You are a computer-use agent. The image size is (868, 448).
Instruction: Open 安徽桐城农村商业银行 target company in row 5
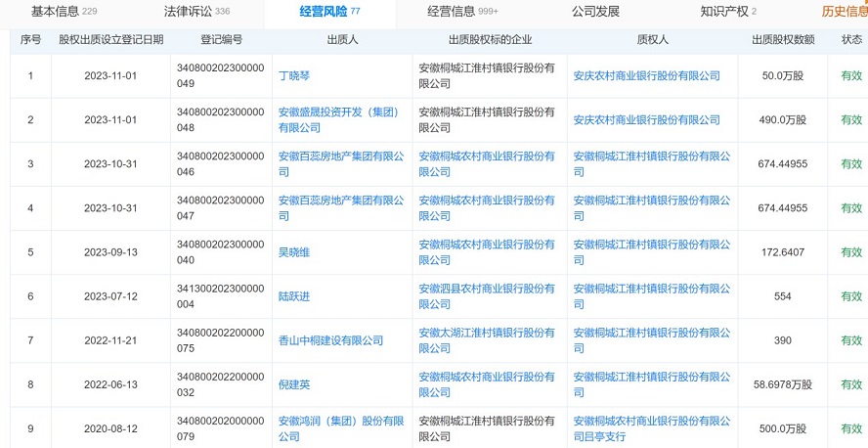[x=487, y=252]
